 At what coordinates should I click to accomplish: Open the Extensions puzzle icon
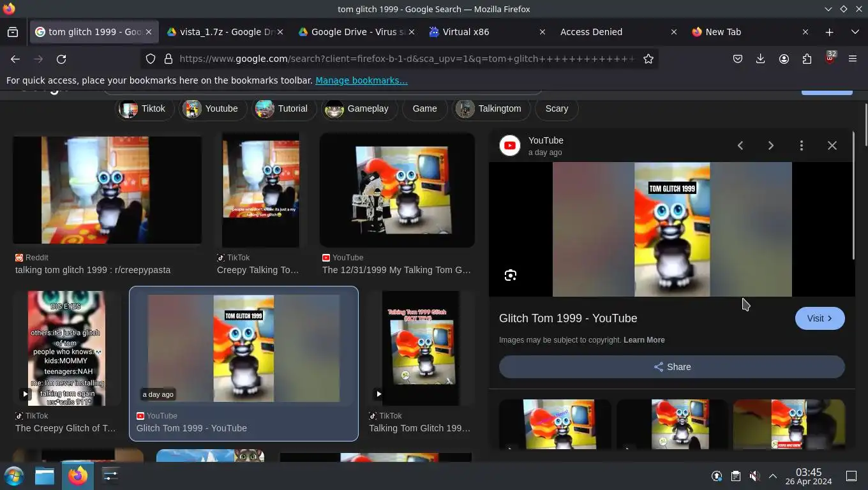(807, 59)
